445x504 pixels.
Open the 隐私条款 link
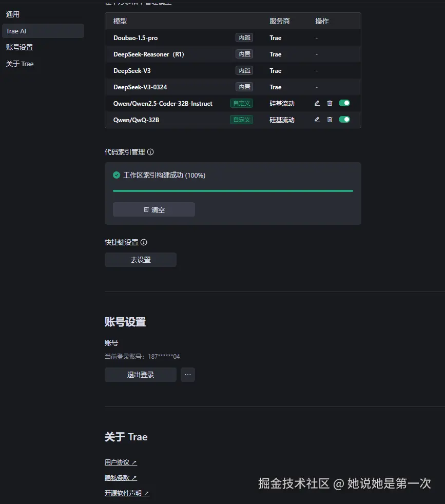coord(121,478)
